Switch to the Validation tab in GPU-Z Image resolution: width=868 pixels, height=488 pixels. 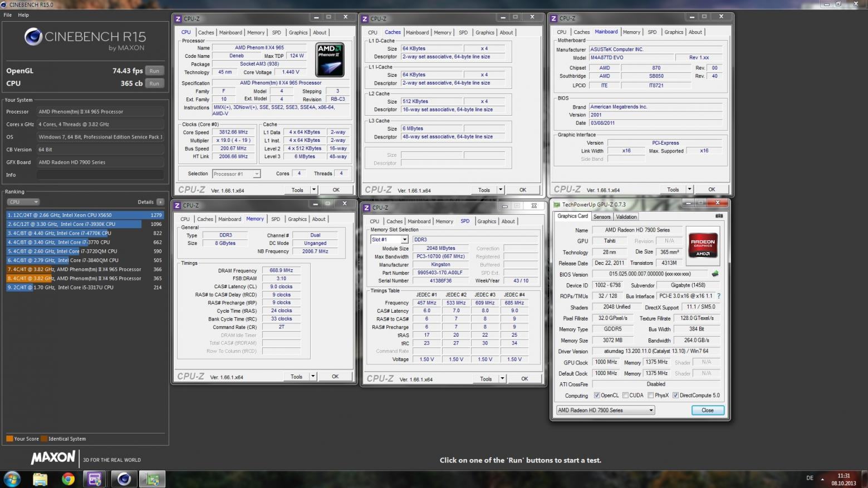click(x=626, y=217)
